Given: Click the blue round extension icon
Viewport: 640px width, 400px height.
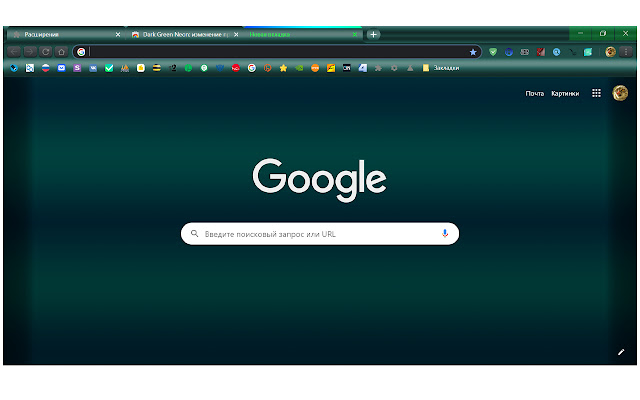Looking at the screenshot, I should 509,52.
